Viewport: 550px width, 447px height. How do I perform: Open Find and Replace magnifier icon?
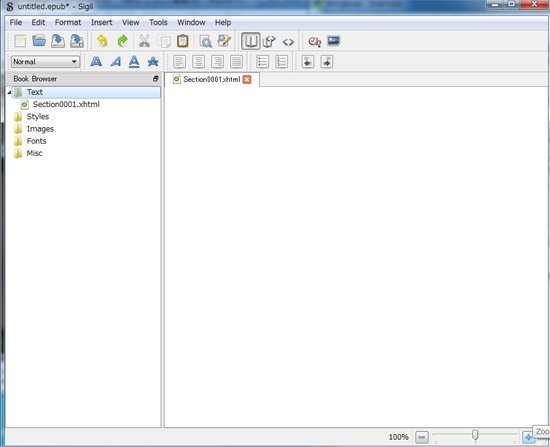click(x=206, y=41)
